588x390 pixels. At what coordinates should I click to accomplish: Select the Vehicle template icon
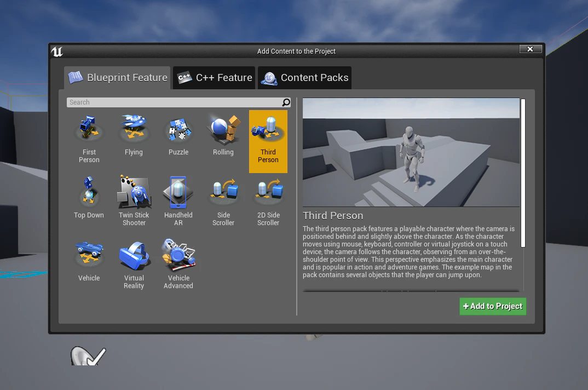(89, 254)
